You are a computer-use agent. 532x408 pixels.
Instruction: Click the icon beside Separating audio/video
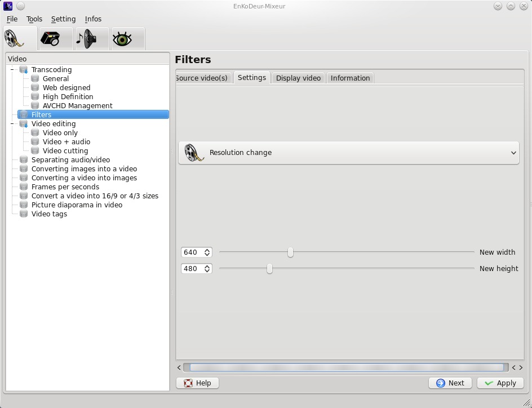point(24,159)
